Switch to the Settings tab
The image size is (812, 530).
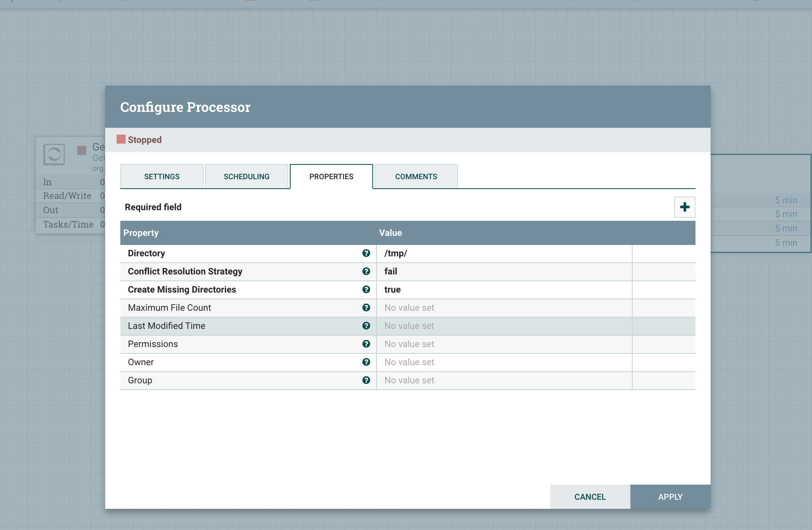[x=162, y=176]
